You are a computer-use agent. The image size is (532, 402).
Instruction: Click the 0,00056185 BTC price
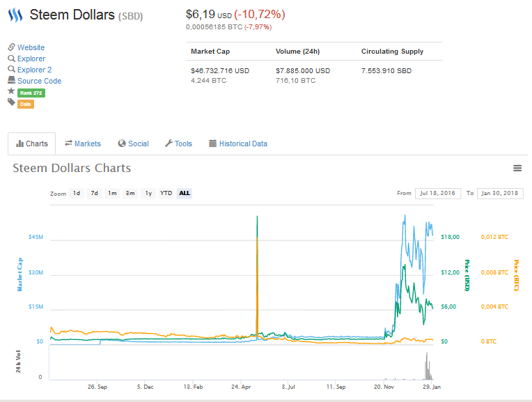coord(214,26)
